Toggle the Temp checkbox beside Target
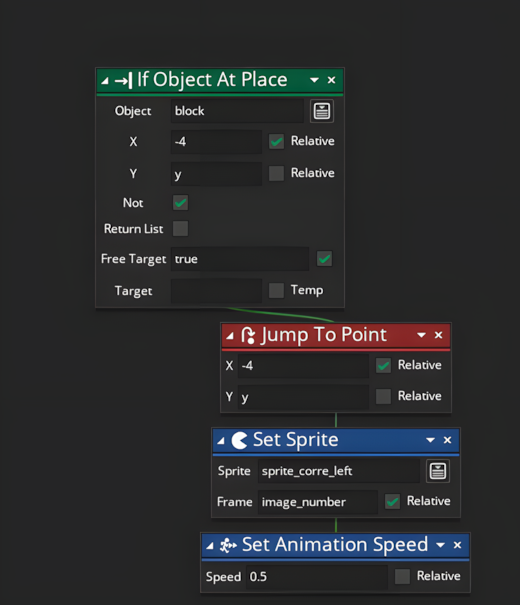520x605 pixels. (276, 290)
